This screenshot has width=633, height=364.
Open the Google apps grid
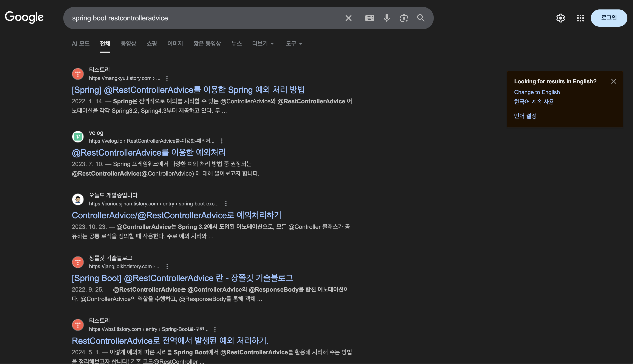(580, 18)
